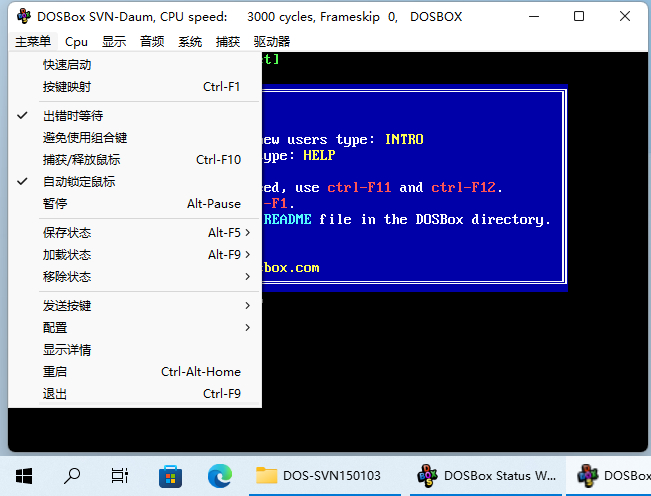Expand the 加载状态 submenu
Viewport: 651px width, 496px height.
(135, 254)
